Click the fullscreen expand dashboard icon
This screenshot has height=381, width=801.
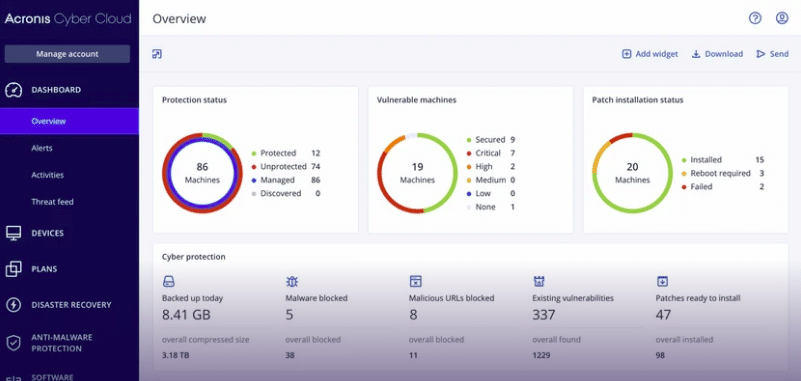coord(157,54)
